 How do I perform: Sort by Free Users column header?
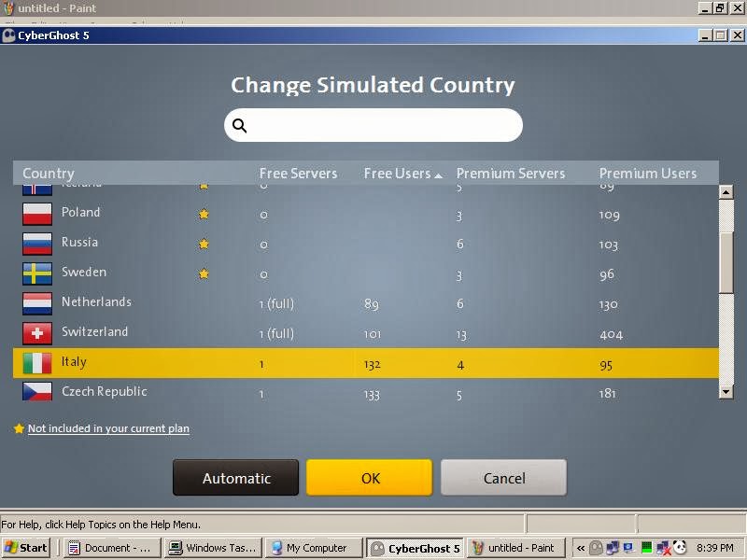402,174
